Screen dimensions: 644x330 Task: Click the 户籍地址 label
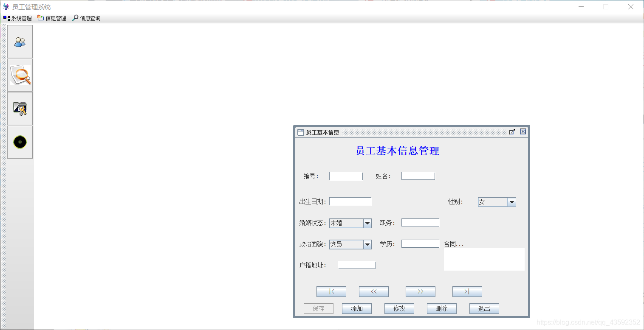pos(312,266)
